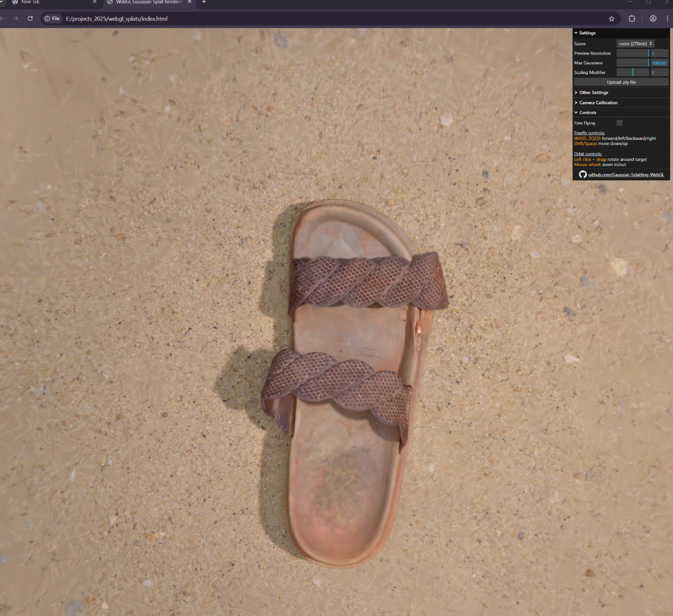
Task: Enable the Free Flying checkbox
Action: 620,123
